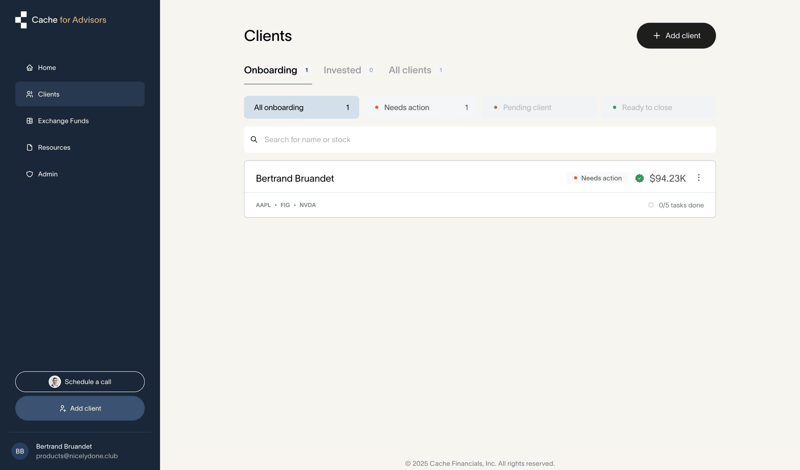The image size is (800, 470).
Task: Select the All onboarding filter
Action: pyautogui.click(x=301, y=107)
